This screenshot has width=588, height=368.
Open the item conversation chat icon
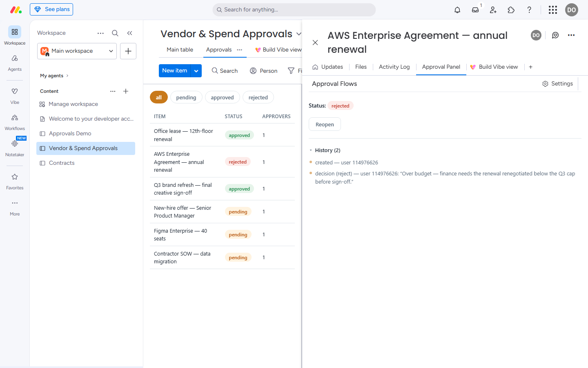pyautogui.click(x=555, y=35)
